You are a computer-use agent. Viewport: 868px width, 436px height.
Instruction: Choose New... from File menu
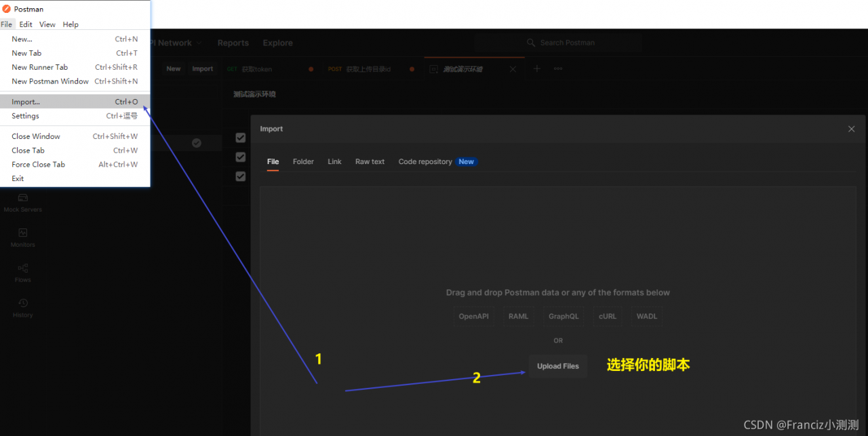(x=75, y=39)
